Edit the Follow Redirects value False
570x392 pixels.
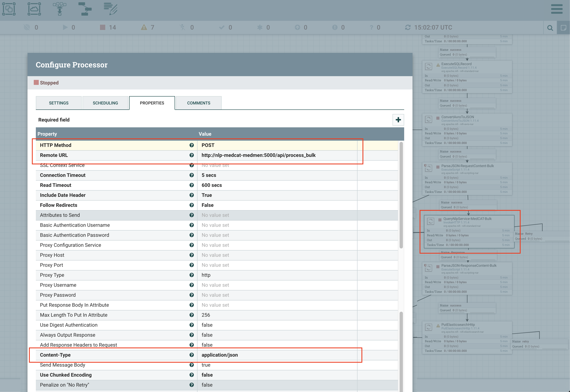click(x=277, y=205)
